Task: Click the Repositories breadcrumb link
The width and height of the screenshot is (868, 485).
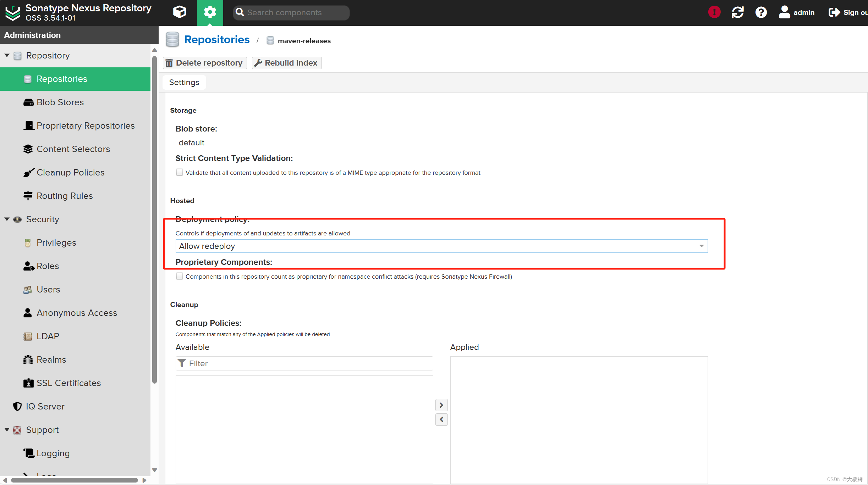Action: [217, 40]
